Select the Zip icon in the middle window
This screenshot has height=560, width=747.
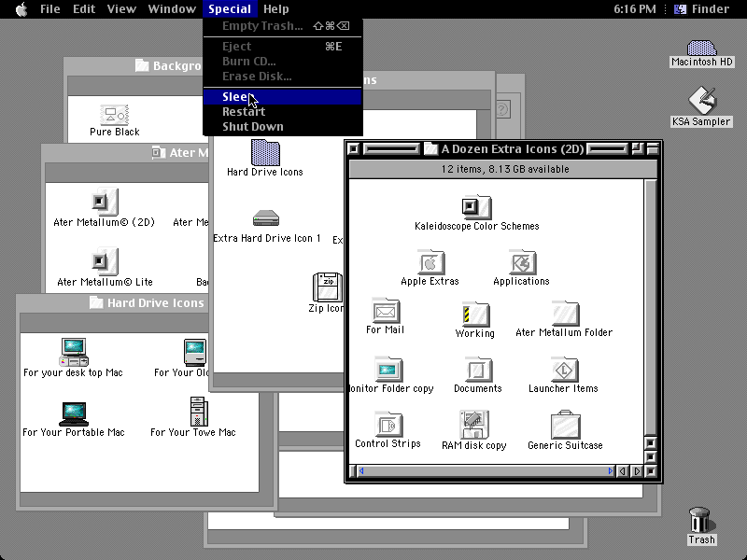pyautogui.click(x=327, y=287)
